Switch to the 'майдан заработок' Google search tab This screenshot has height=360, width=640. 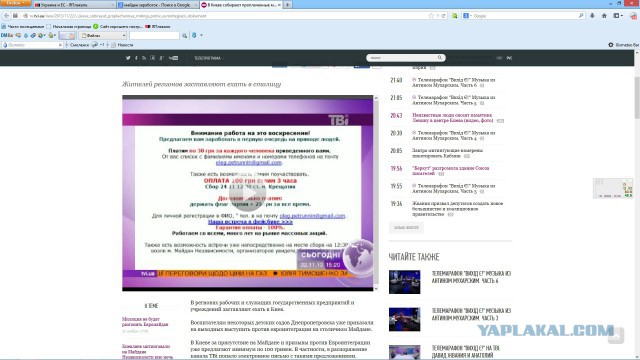click(x=158, y=5)
